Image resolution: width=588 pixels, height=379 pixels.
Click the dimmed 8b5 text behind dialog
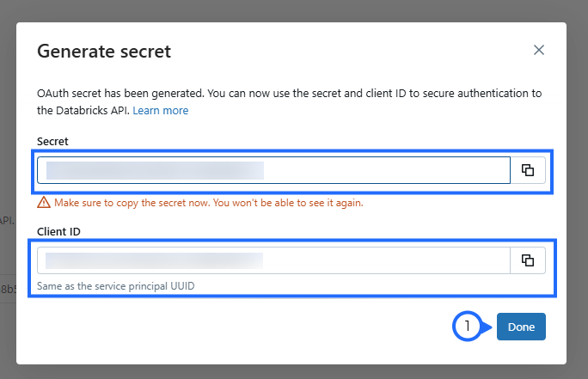tap(7, 289)
